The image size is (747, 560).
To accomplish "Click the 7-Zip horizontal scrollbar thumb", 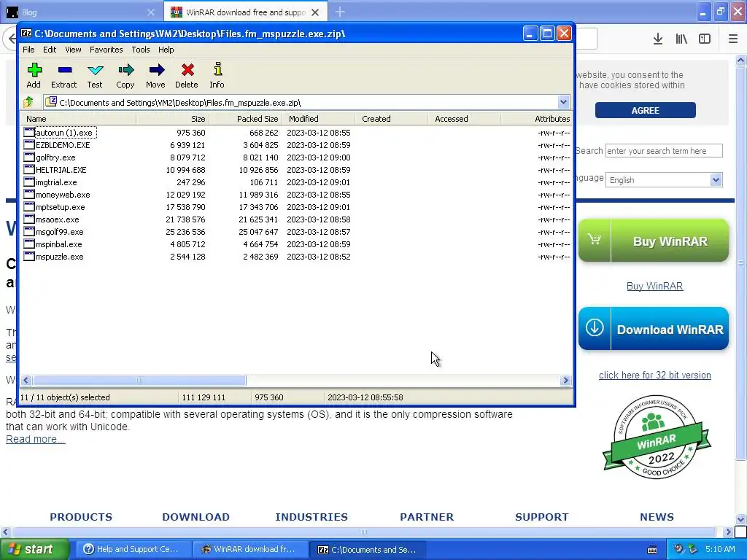I will [x=139, y=380].
